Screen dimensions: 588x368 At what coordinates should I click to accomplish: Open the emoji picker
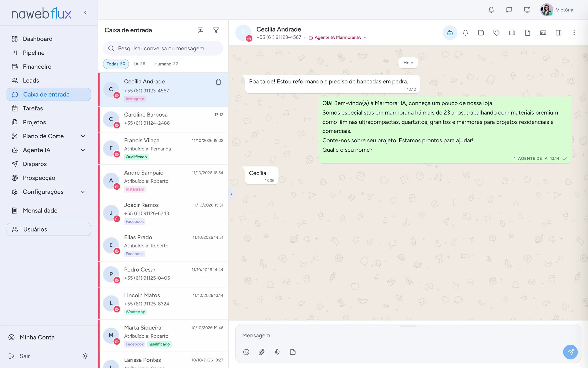[x=246, y=352]
